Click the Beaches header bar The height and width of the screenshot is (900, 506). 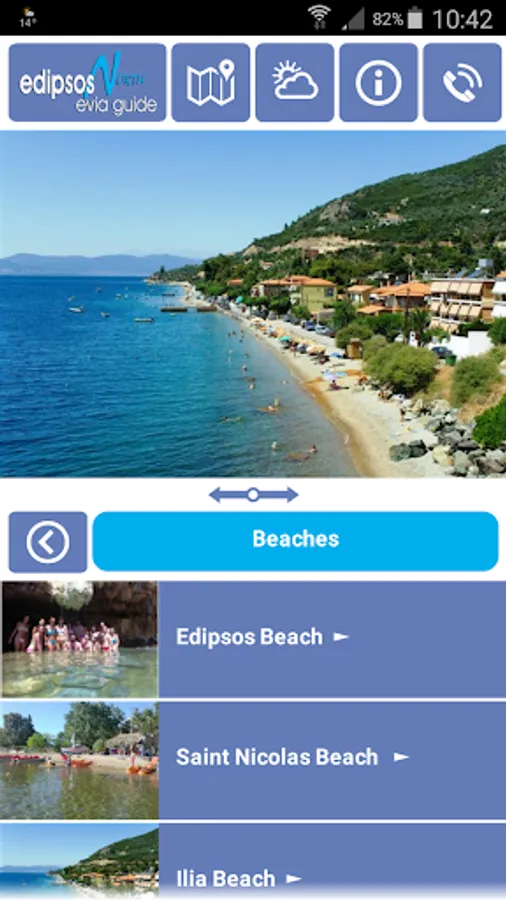pos(295,541)
